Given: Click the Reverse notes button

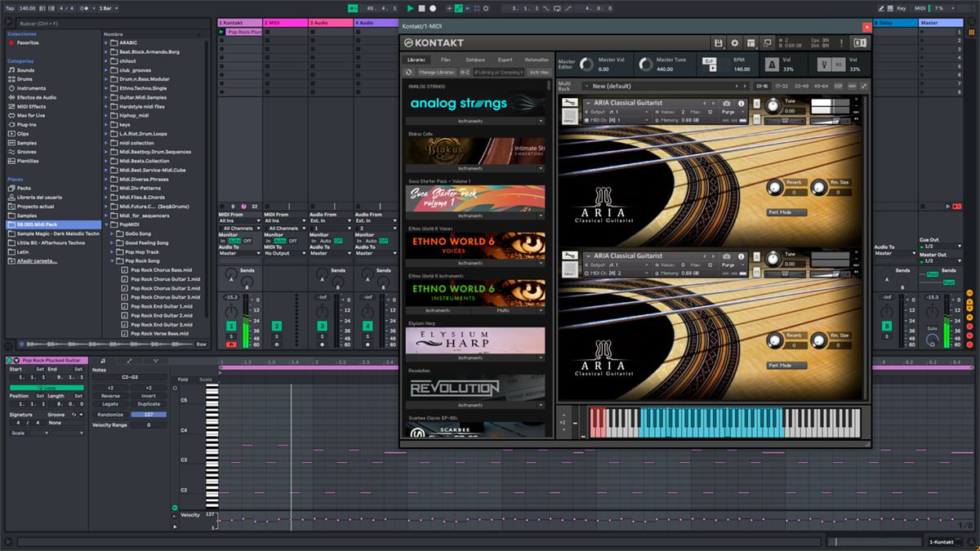Looking at the screenshot, I should [110, 395].
